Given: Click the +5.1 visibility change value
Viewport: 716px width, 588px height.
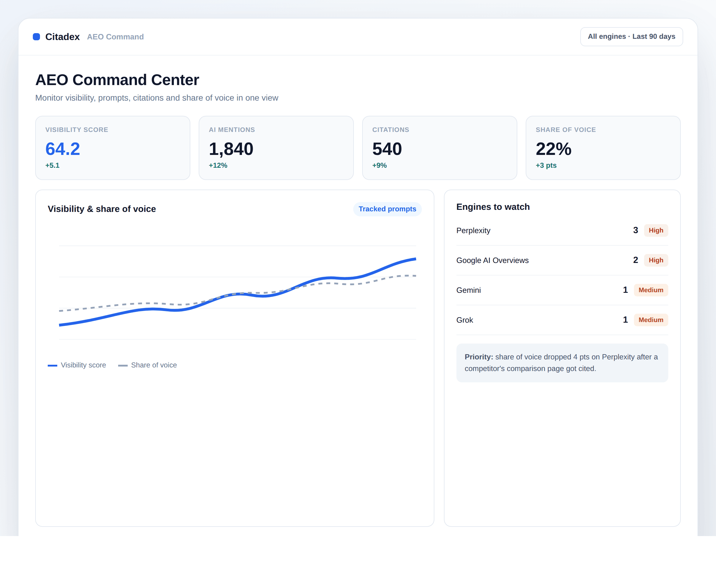Looking at the screenshot, I should (53, 165).
